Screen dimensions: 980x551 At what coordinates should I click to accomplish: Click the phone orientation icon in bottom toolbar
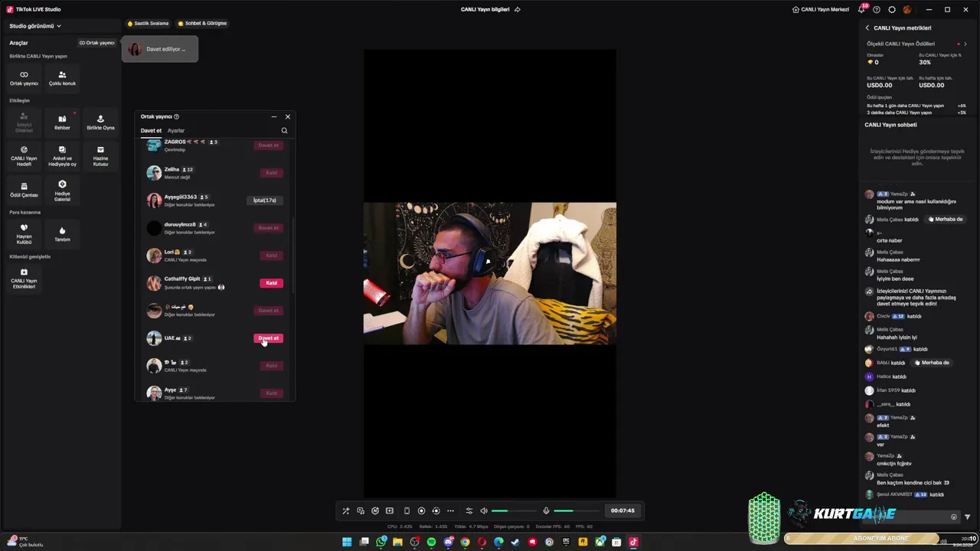pos(407,510)
